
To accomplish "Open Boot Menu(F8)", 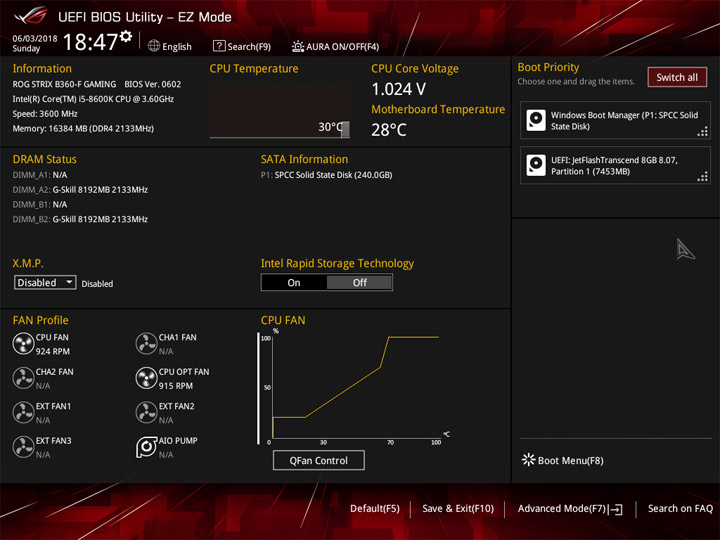I will click(x=563, y=460).
